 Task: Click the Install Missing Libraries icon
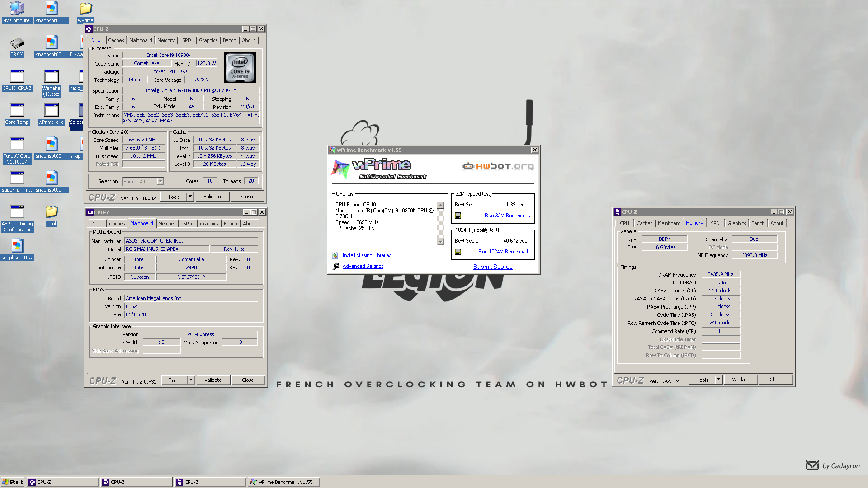[335, 256]
